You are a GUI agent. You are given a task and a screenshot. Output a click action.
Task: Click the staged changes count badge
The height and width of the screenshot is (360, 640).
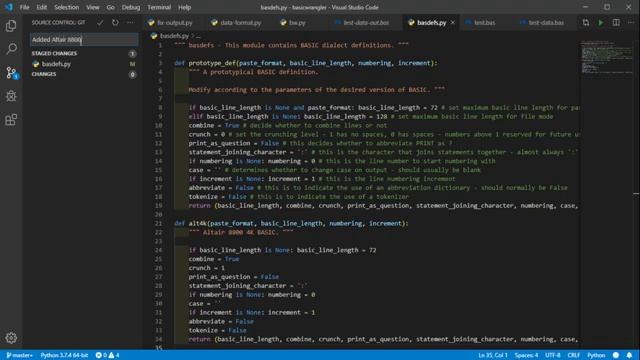click(132, 53)
